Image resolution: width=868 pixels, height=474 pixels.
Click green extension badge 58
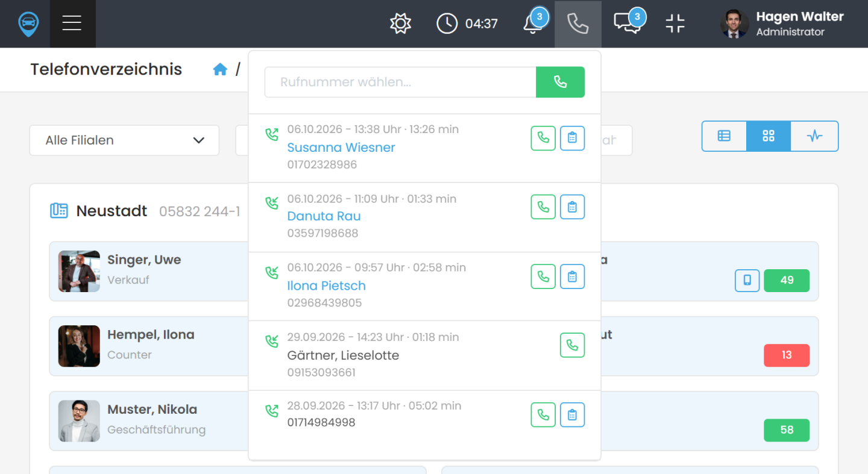tap(787, 430)
